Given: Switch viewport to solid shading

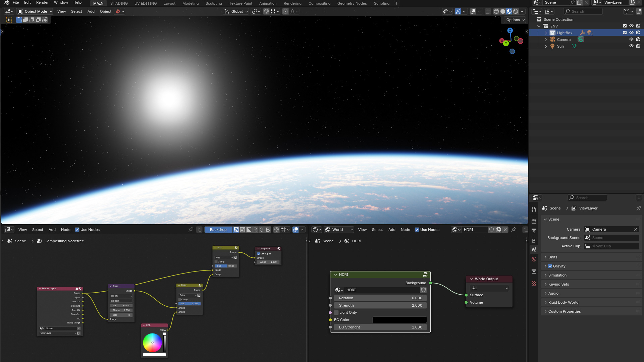Looking at the screenshot, I should click(x=503, y=11).
